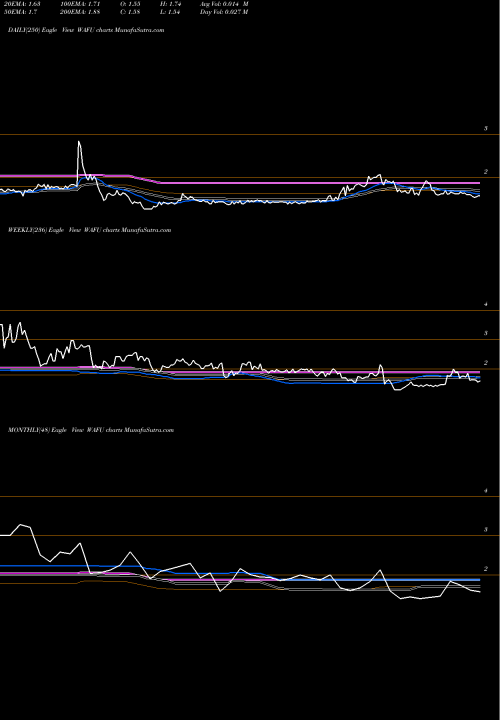Screen dimensions: 500x720
Task: Click the monthly chart axis label 4
Action: (x=486, y=491)
